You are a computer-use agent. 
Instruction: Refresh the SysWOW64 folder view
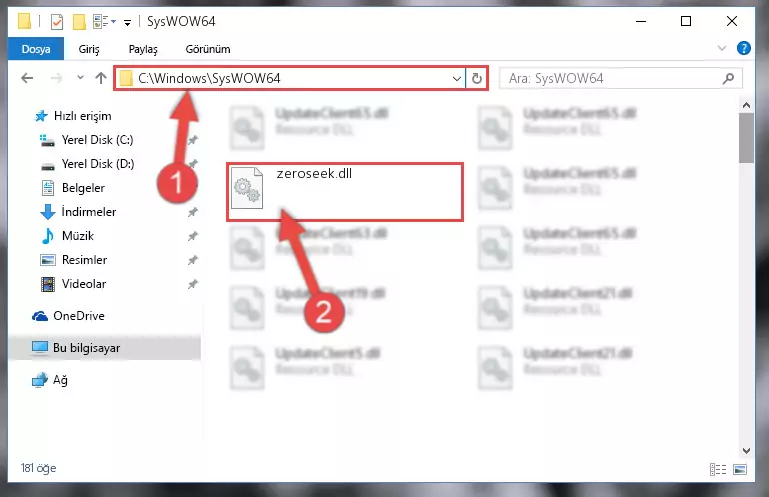[477, 78]
